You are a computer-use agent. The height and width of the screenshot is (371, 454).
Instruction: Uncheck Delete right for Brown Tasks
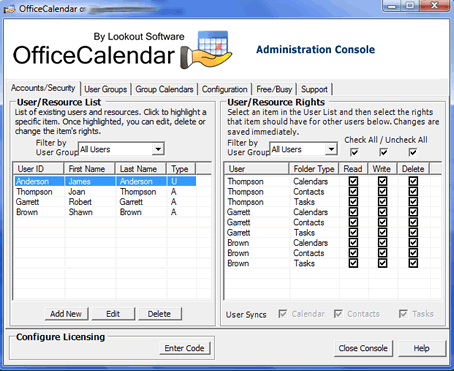[x=413, y=263]
